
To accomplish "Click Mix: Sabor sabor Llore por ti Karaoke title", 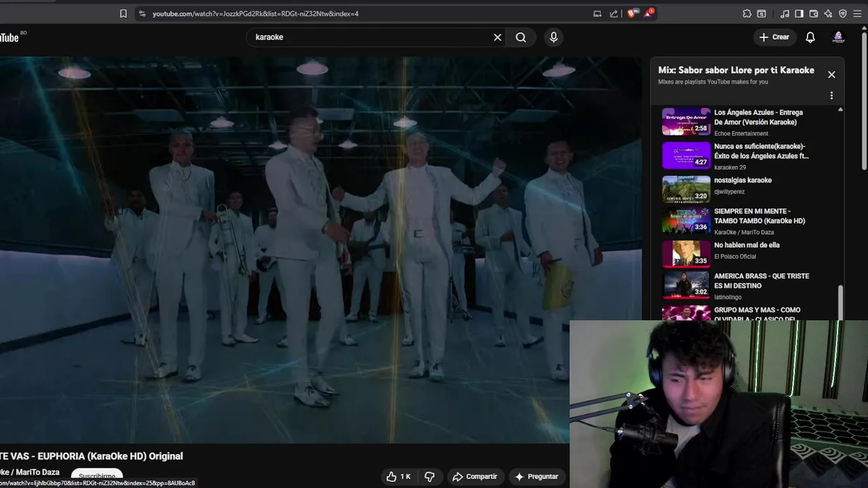I will click(x=736, y=70).
